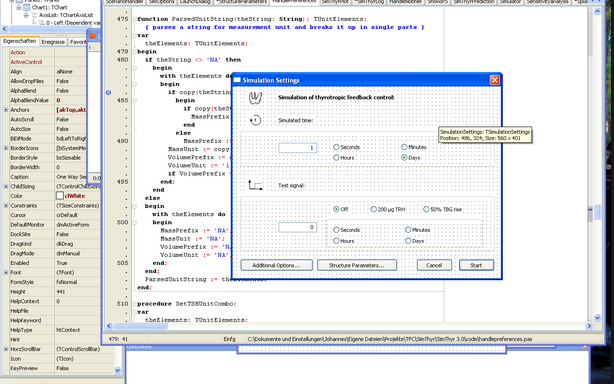Click the code editor scroll up arrow
The image size is (614, 384).
[x=597, y=11]
